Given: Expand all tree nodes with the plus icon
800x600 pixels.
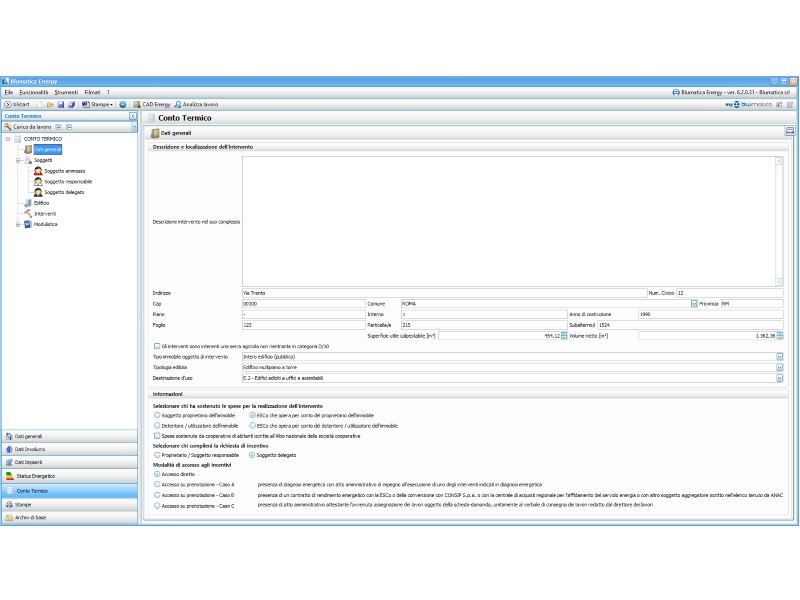Looking at the screenshot, I should (x=59, y=127).
